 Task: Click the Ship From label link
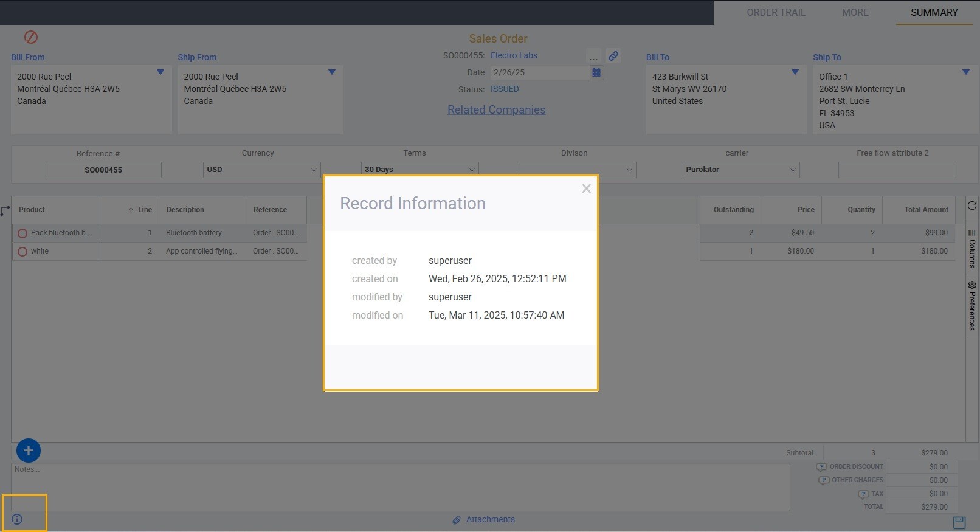pos(197,57)
